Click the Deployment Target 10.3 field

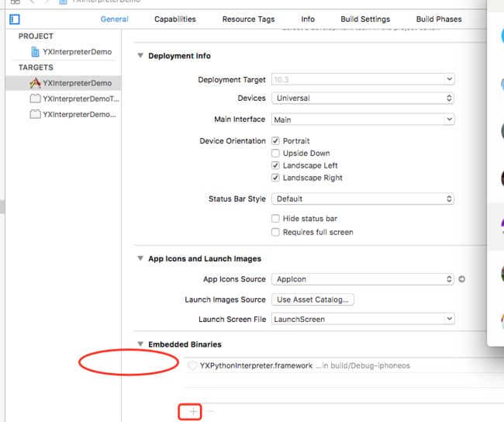click(358, 79)
